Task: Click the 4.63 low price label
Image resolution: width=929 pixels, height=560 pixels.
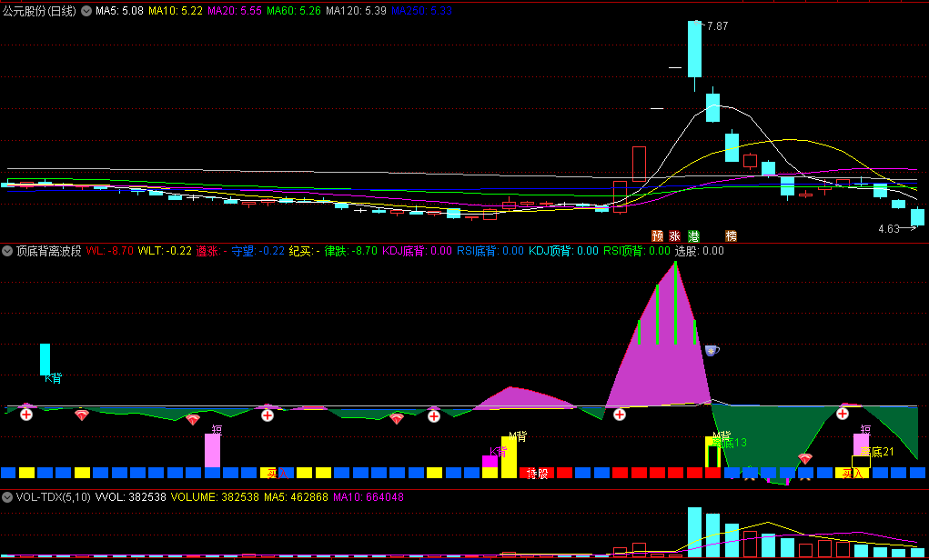Action: [x=888, y=228]
